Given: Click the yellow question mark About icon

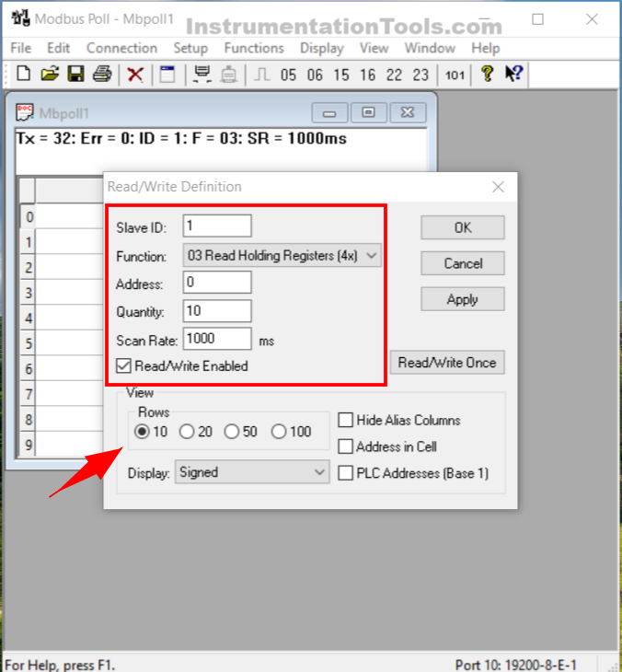Looking at the screenshot, I should pos(487,74).
